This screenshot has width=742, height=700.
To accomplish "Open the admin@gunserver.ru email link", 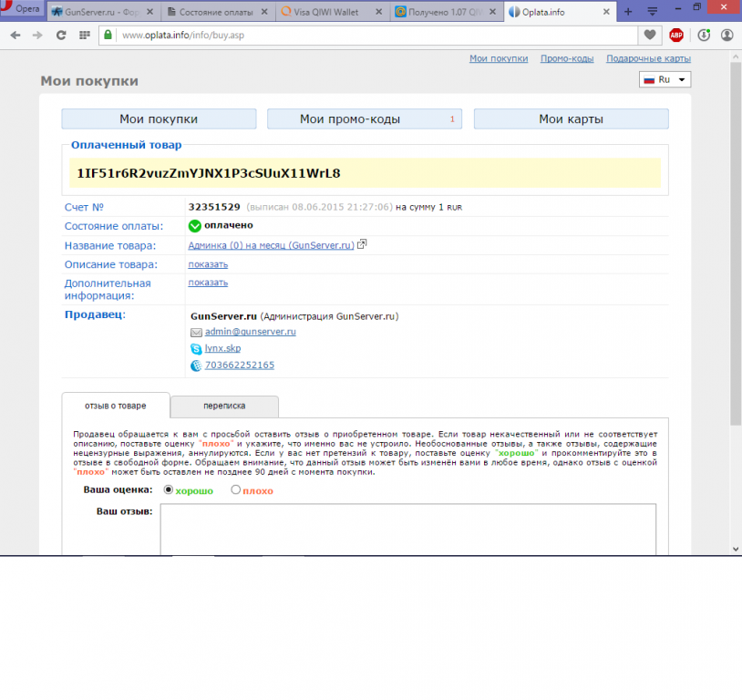I will 251,332.
